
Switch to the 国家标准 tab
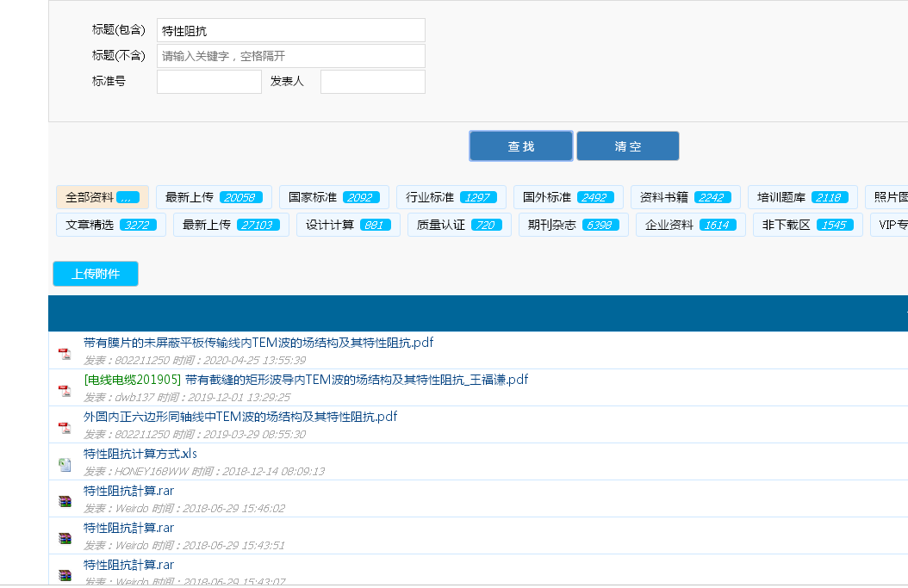[x=333, y=197]
